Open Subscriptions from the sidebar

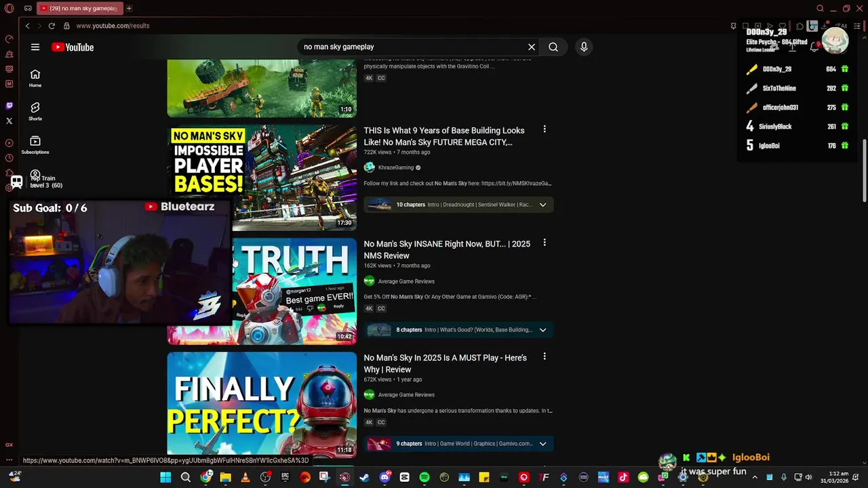[35, 144]
